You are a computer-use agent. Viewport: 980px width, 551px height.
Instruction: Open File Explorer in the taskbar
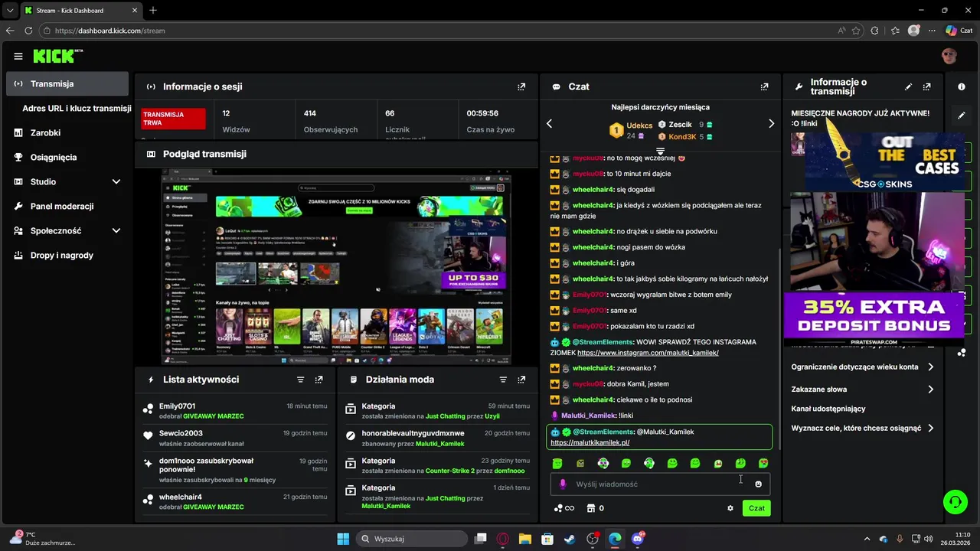coord(525,539)
